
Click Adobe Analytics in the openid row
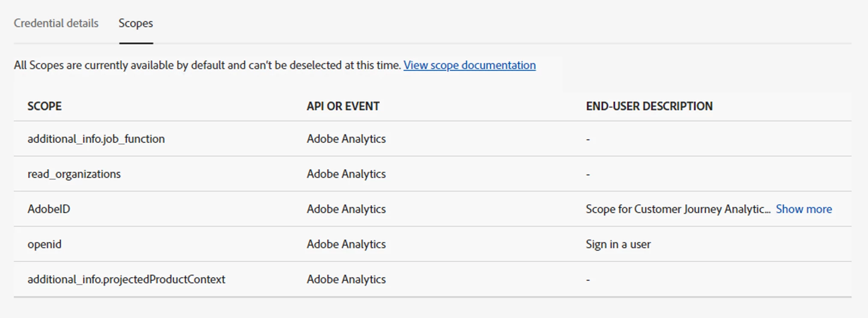346,244
